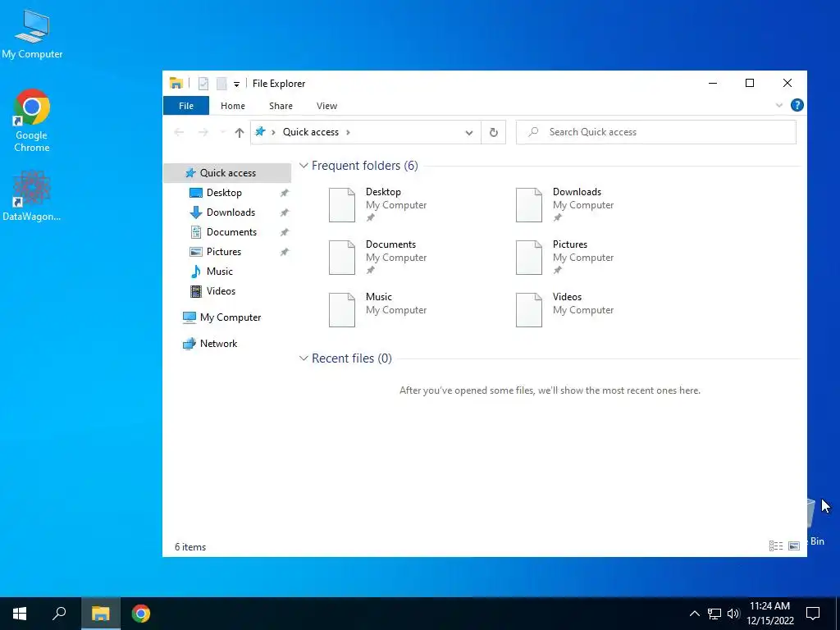840x630 pixels.
Task: Open Recent locations dropdown arrow
Action: (222, 132)
